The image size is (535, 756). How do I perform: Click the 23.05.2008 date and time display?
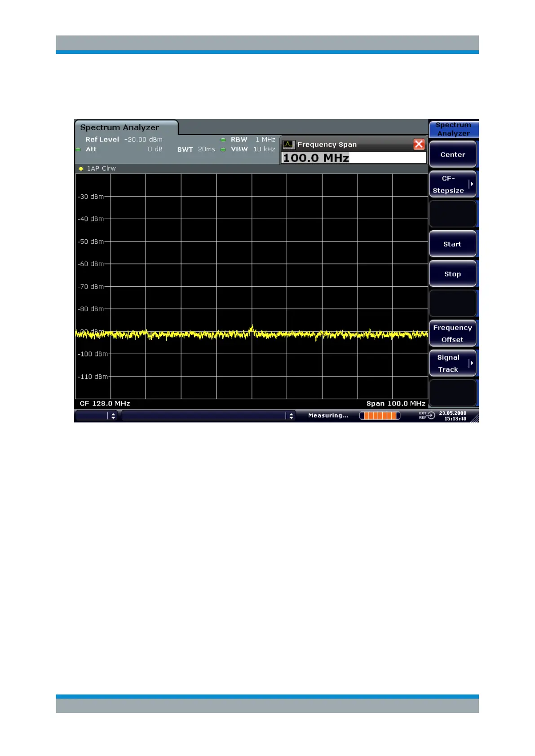click(x=453, y=416)
